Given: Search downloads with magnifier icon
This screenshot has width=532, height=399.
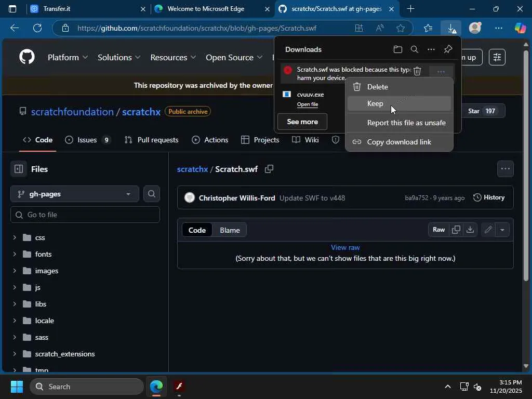Looking at the screenshot, I should [414, 49].
